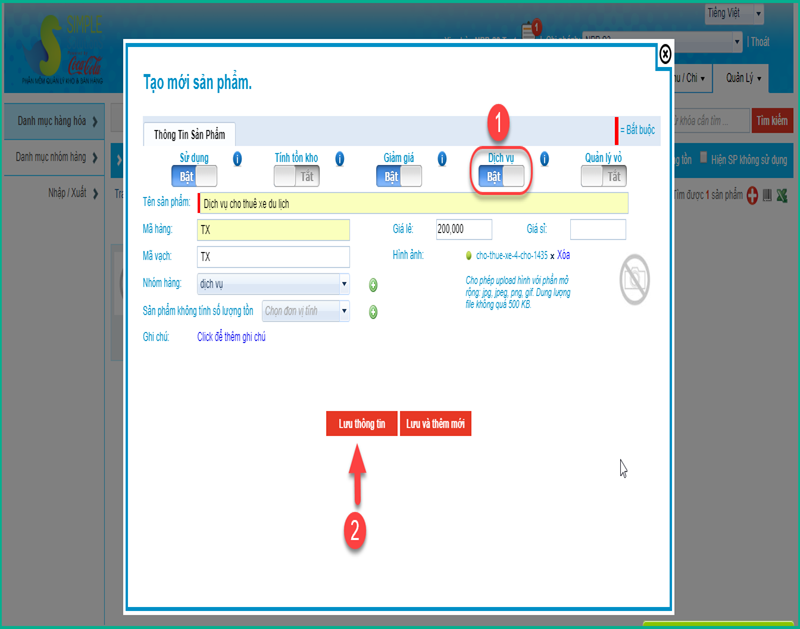
Task: Add new group with Nhóm hàng plus icon
Action: 373,285
